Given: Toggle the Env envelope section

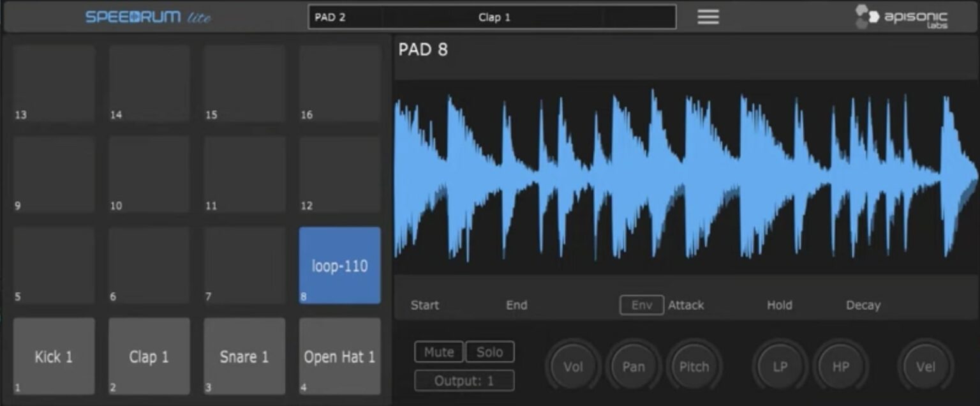Looking at the screenshot, I should 641,305.
